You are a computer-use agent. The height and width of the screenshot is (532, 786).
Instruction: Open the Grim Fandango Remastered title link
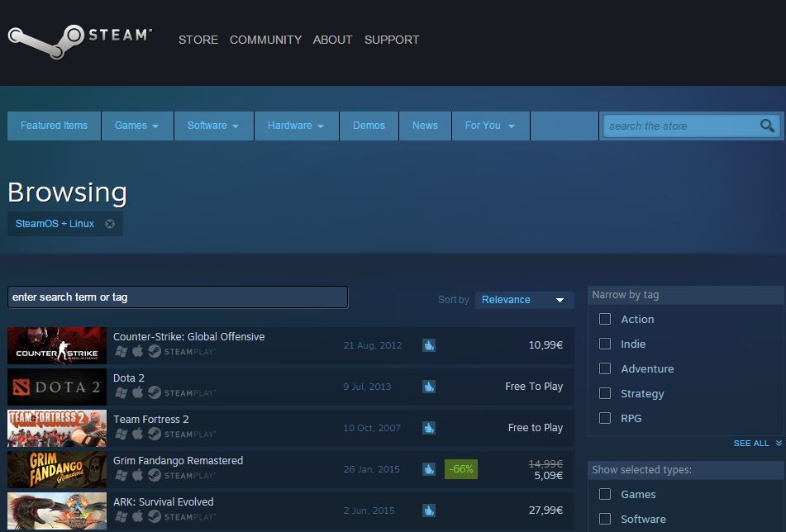178,460
